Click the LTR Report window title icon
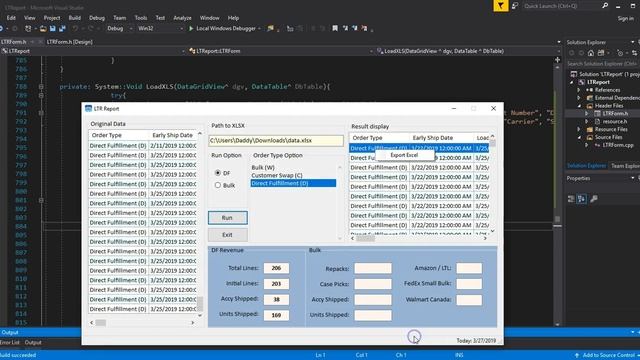Screen dimensions: 640x360 pos(88,109)
